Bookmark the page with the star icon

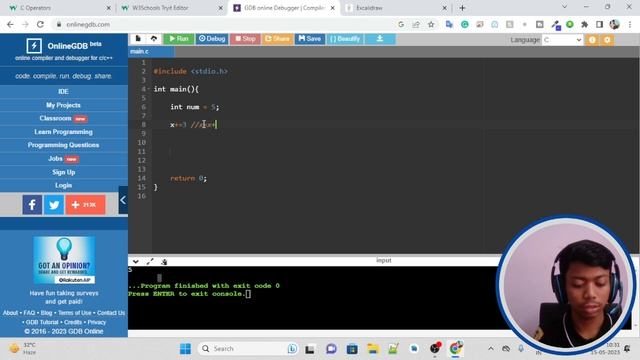click(x=431, y=24)
